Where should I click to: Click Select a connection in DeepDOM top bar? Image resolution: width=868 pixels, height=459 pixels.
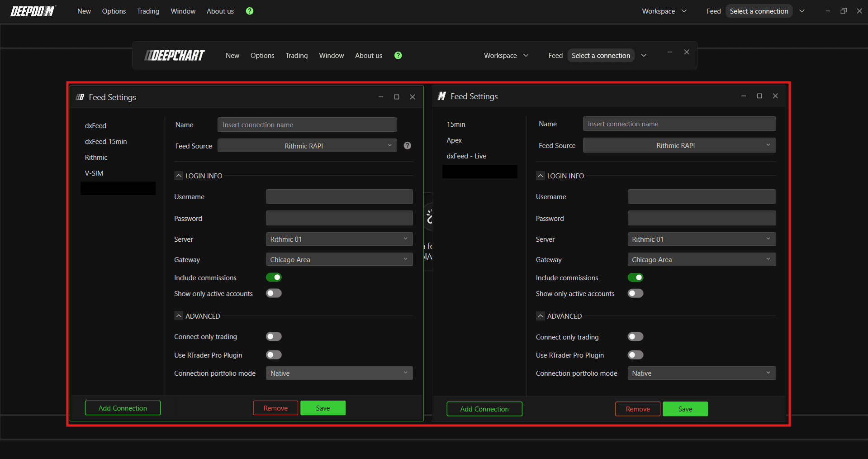tap(759, 11)
